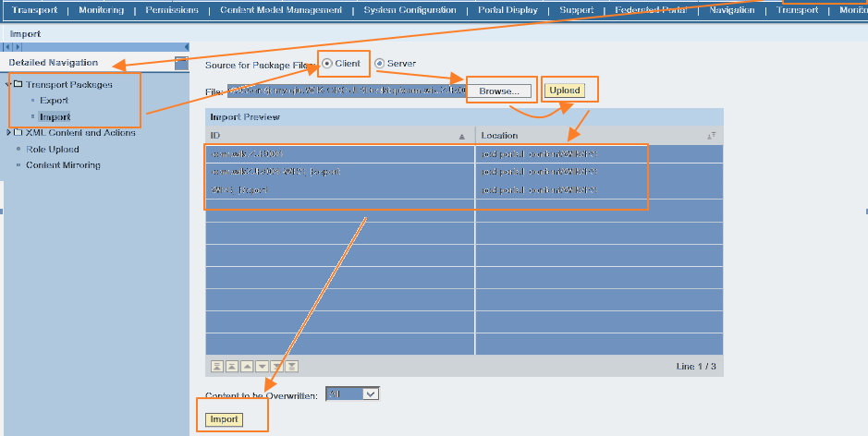Jump to last page of Import Preview table
Viewport: 868px width, 436px height.
[292, 367]
